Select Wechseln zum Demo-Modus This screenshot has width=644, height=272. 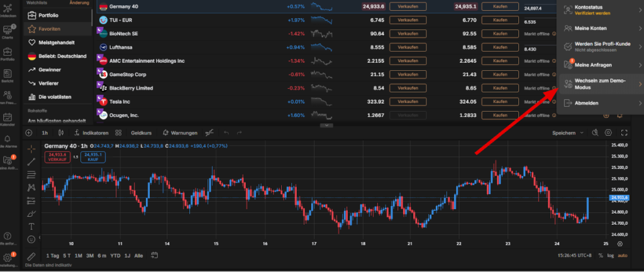tap(600, 84)
